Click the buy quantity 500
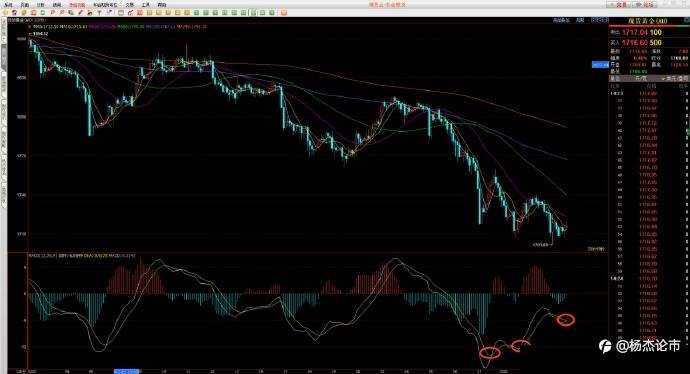The height and width of the screenshot is (374, 690). [656, 42]
